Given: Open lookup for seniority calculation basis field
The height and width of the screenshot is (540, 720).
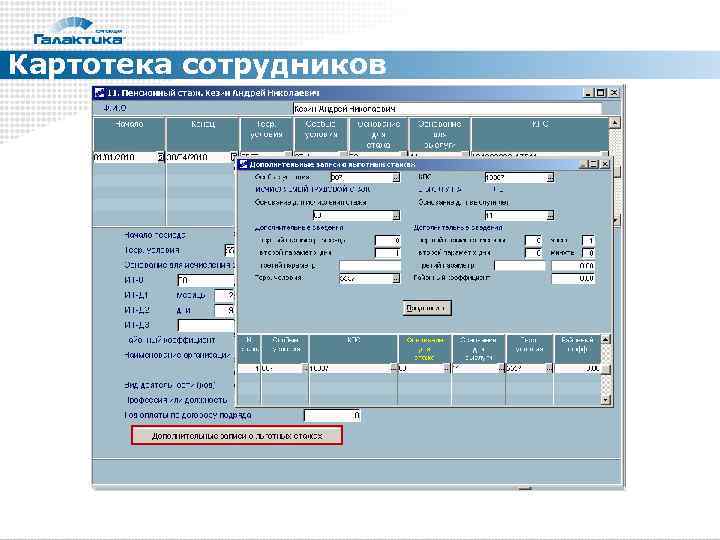Looking at the screenshot, I should (396, 215).
